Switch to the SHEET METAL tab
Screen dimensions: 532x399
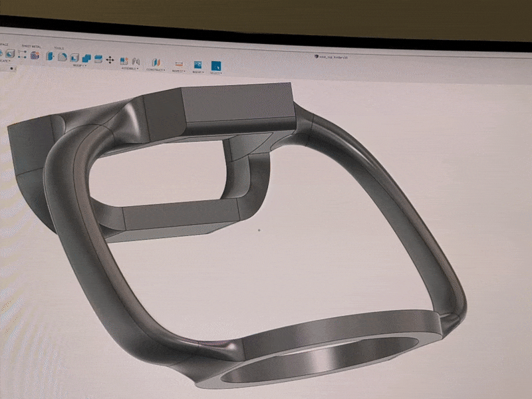[x=31, y=46]
